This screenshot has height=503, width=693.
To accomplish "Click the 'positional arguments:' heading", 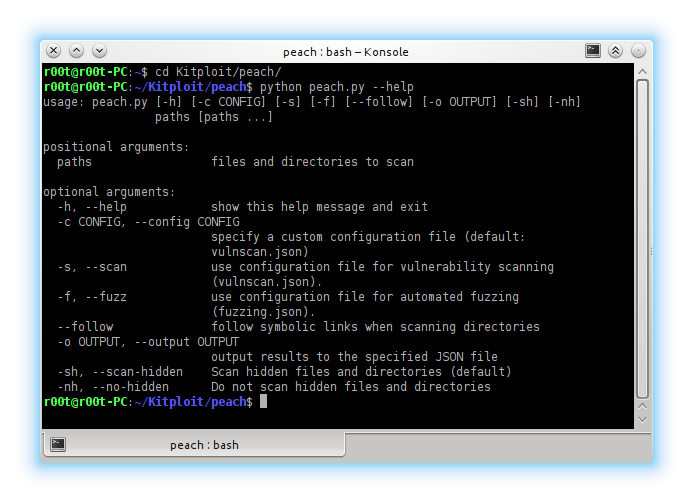I will click(x=116, y=147).
